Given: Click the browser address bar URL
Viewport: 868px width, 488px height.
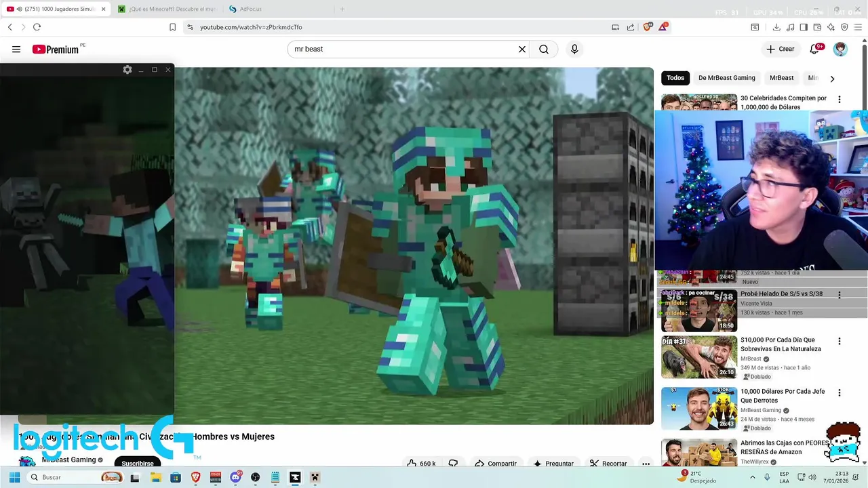Looking at the screenshot, I should click(251, 27).
